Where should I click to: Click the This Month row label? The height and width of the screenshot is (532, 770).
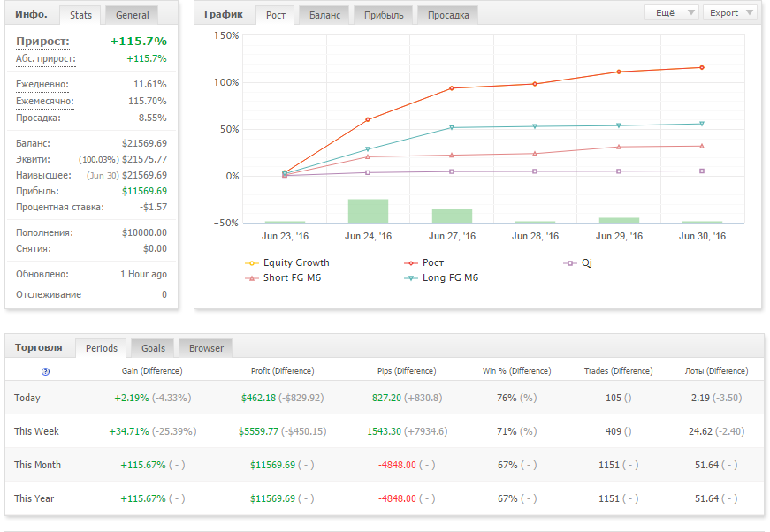37,465
